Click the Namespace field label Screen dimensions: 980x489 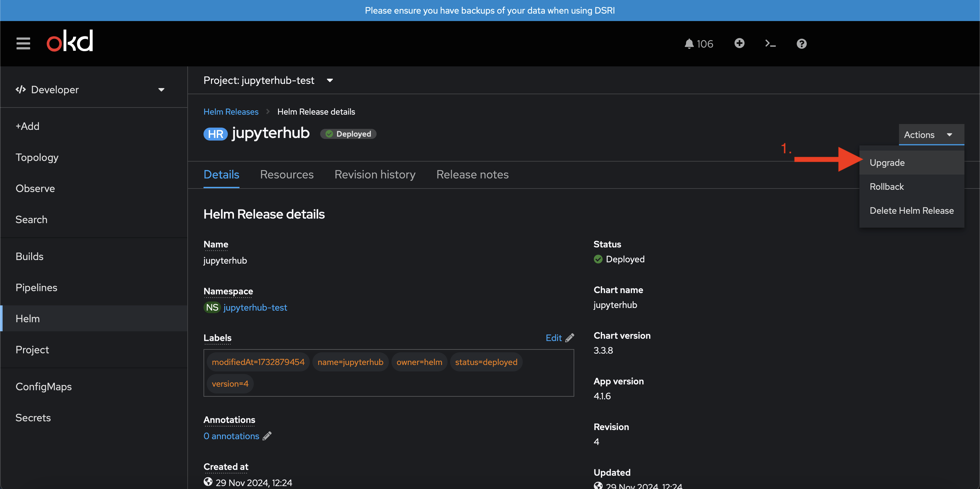pos(228,291)
